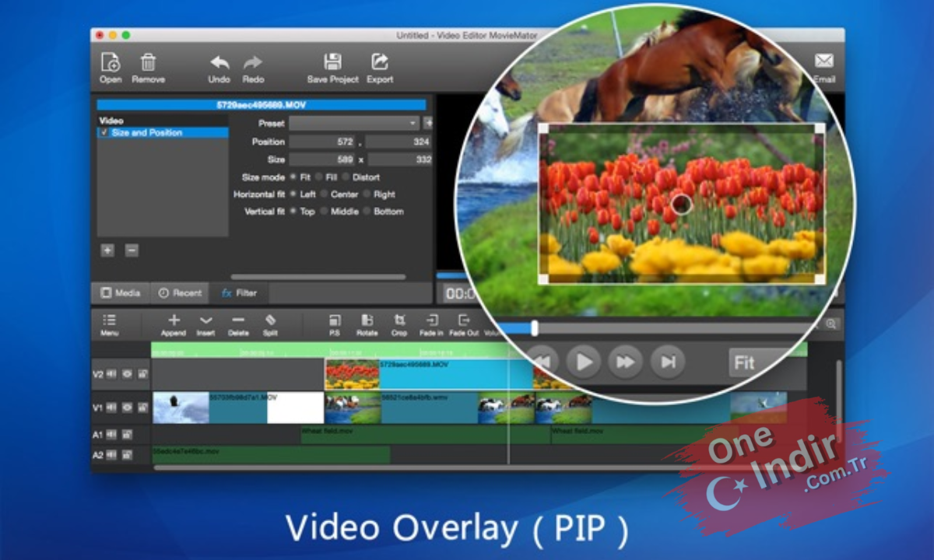Switch to the Recent tab

[180, 293]
